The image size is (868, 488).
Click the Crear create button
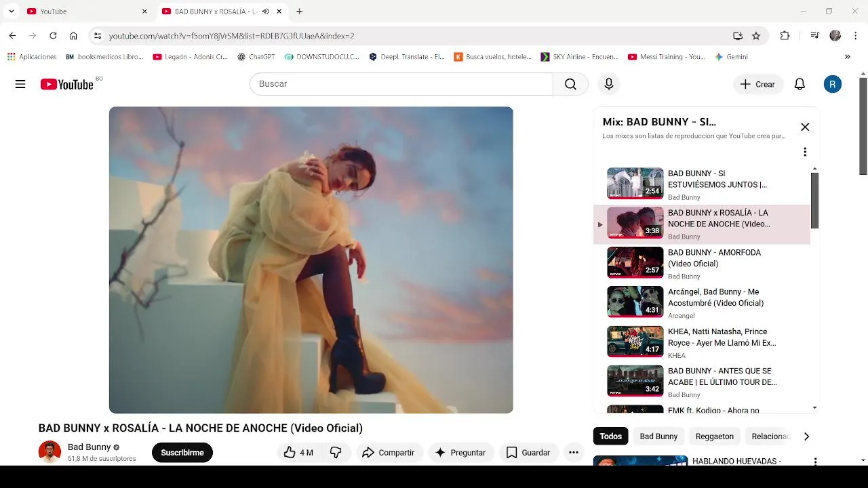click(x=757, y=84)
